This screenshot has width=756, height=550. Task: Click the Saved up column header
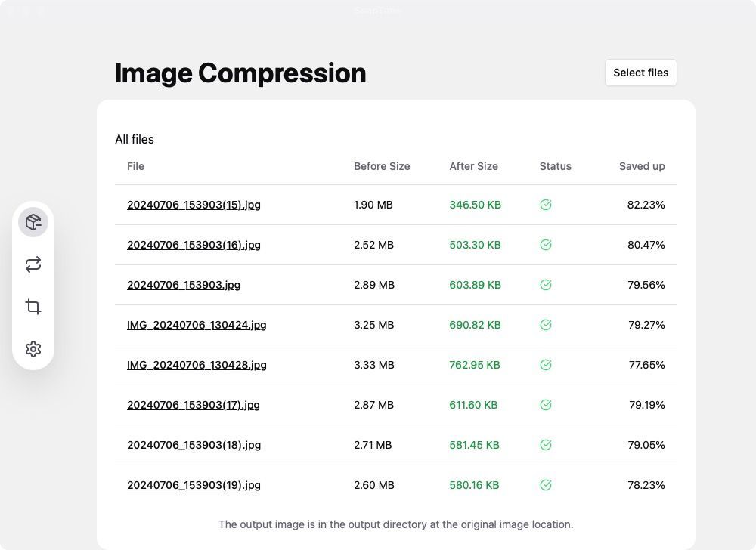[x=642, y=166]
